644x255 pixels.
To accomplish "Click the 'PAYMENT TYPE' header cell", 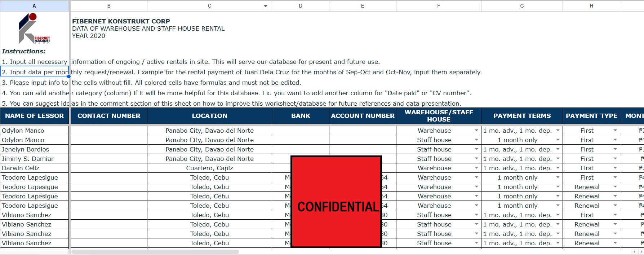I will (x=591, y=116).
